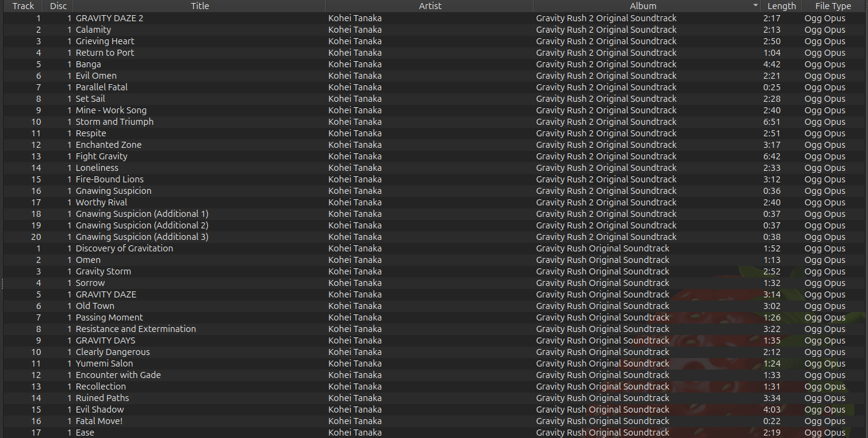The image size is (868, 438).
Task: Choose the track 'Fire-Bound Lions'
Action: click(x=110, y=179)
